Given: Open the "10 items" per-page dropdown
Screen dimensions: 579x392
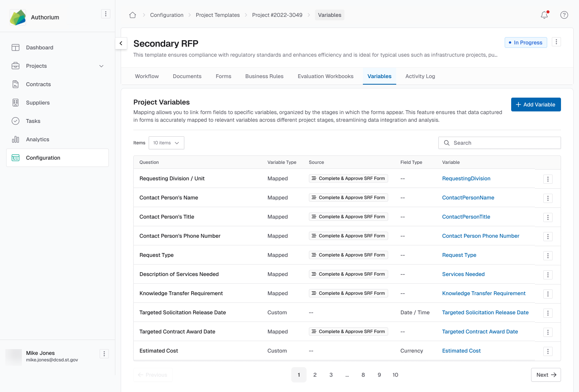Looking at the screenshot, I should click(x=166, y=142).
